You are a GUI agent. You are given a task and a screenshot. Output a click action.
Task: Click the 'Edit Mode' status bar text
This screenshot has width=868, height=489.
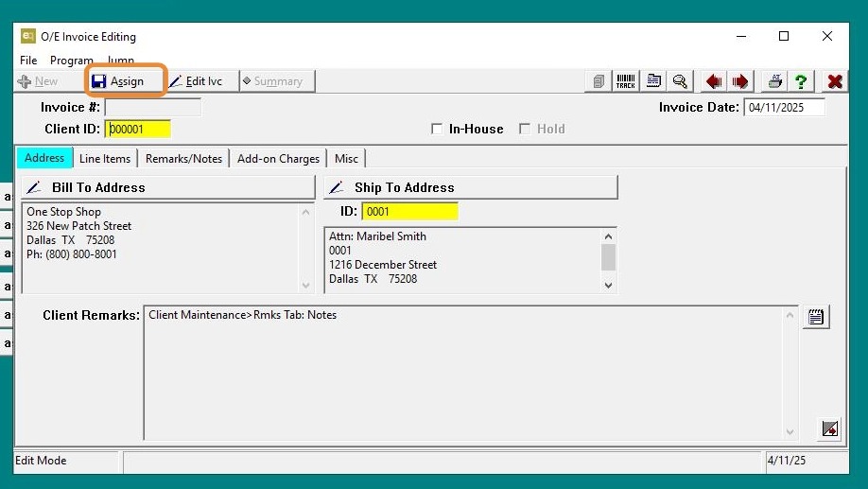pos(41,461)
